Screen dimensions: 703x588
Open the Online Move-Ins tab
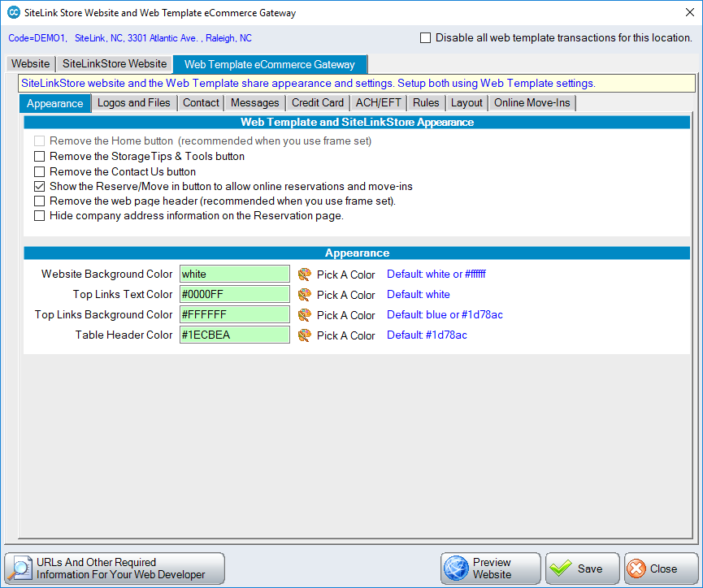(532, 102)
